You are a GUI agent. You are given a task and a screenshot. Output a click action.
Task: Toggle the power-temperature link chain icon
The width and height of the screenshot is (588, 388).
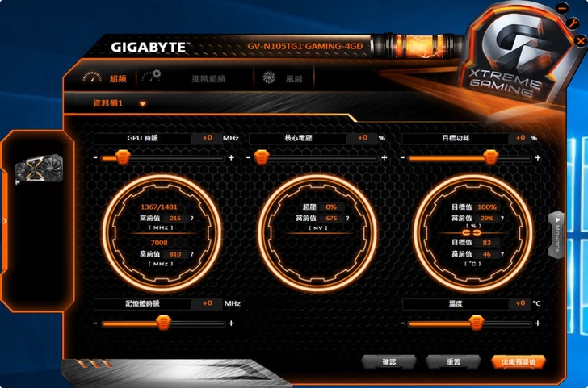[x=472, y=233]
